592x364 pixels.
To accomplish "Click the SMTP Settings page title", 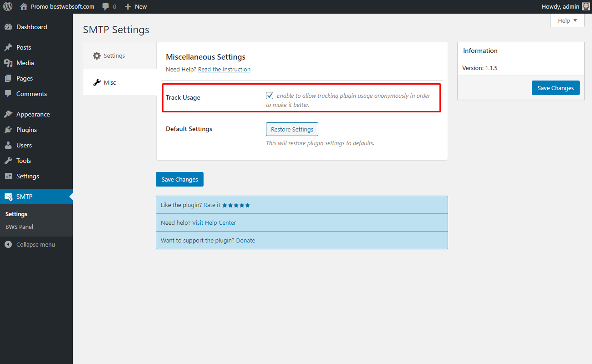I will tap(116, 30).
